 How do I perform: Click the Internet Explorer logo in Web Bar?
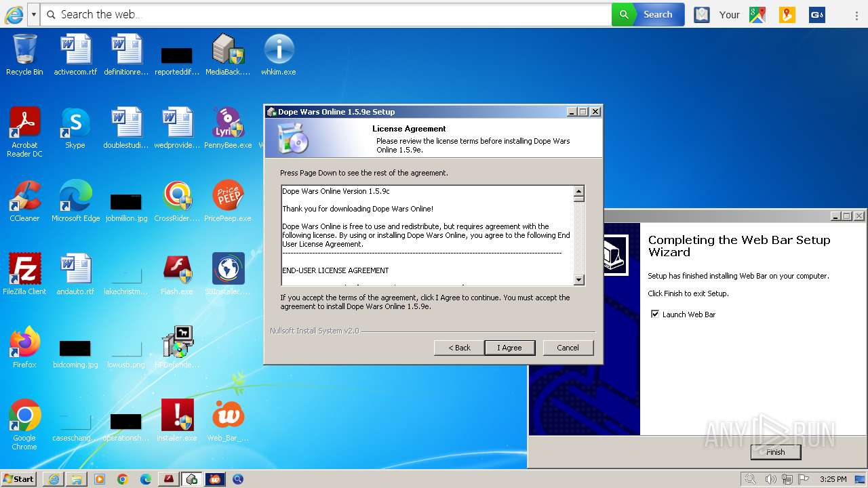pos(14,14)
